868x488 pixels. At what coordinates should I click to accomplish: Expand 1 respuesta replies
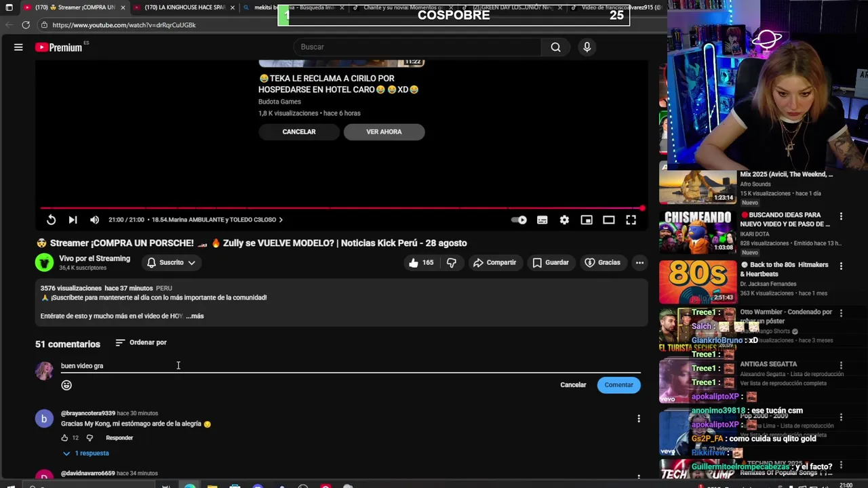coord(85,453)
